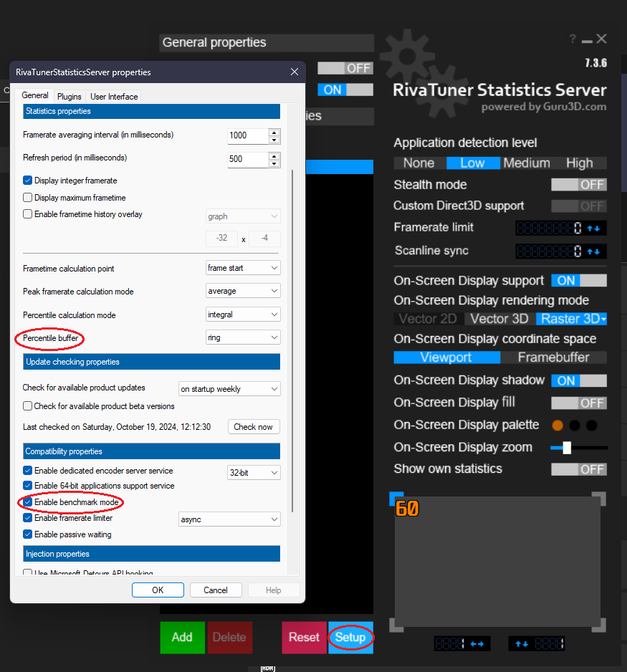Click the help question mark icon in RivaTuner
Image resolution: width=627 pixels, height=672 pixels.
(573, 39)
